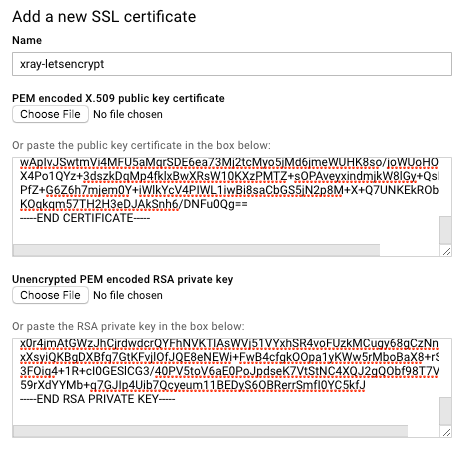The image size is (465, 451).
Task: Click the private key box vertical scrollbar thumb
Action: point(445,411)
